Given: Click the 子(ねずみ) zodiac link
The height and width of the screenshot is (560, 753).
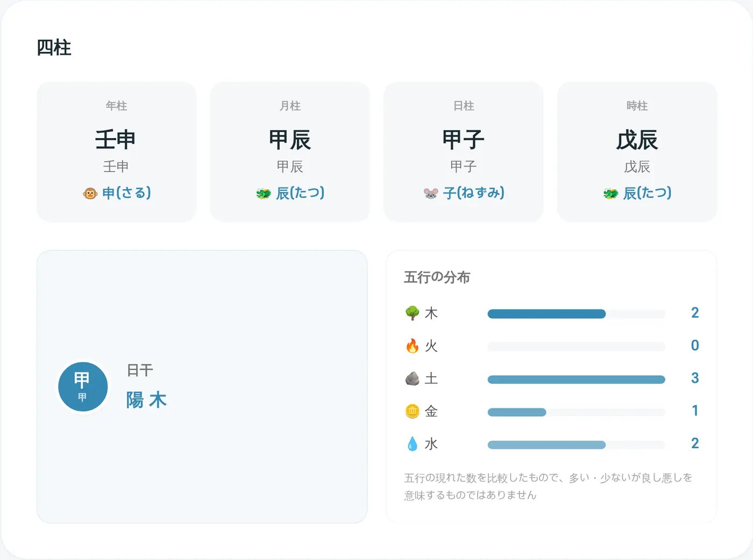Looking at the screenshot, I should pyautogui.click(x=474, y=193).
